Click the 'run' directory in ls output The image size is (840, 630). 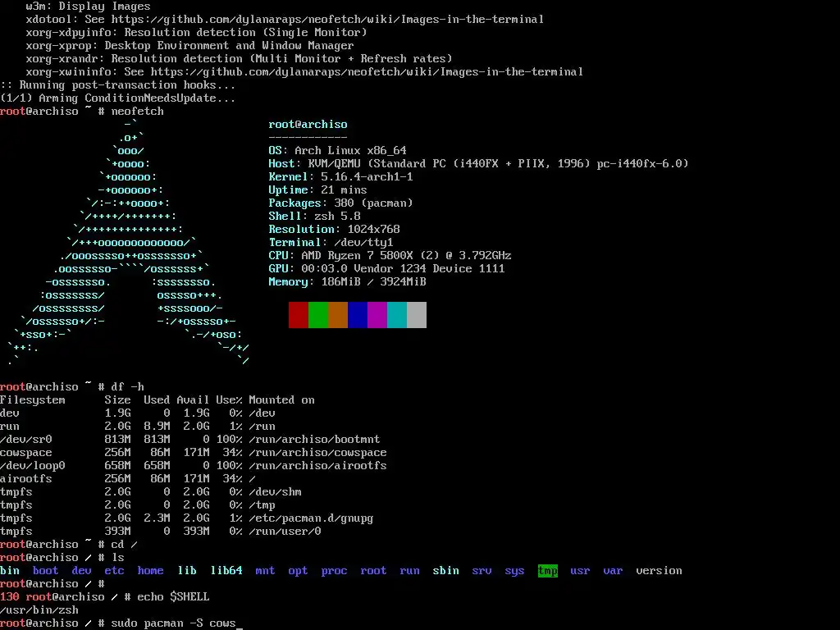click(x=410, y=571)
